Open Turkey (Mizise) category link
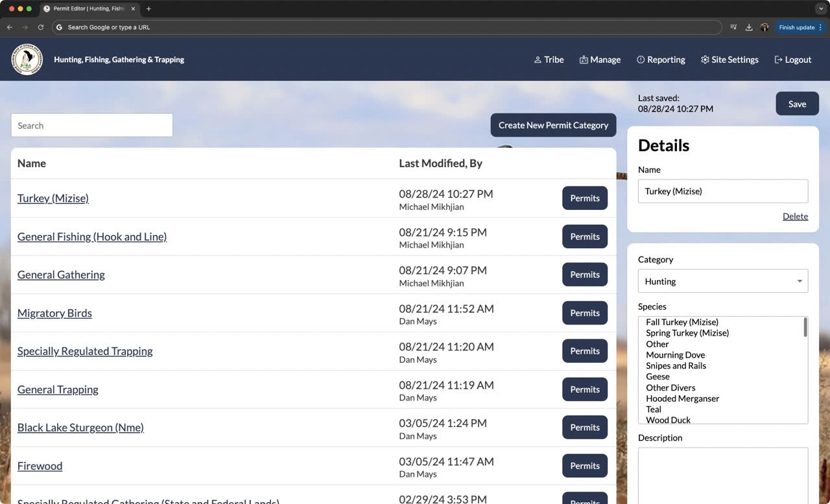Viewport: 830px width, 504px height. [x=53, y=198]
